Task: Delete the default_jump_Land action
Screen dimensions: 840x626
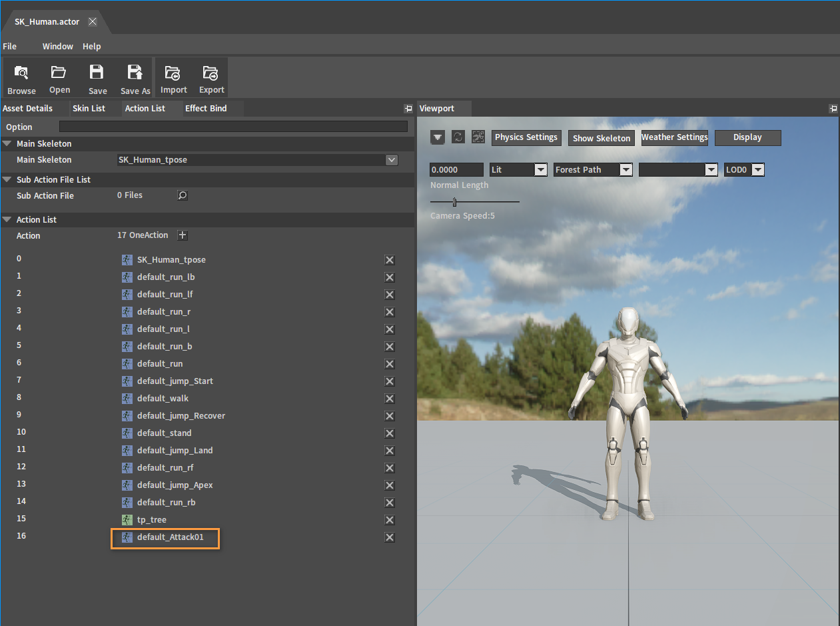Action: (390, 451)
